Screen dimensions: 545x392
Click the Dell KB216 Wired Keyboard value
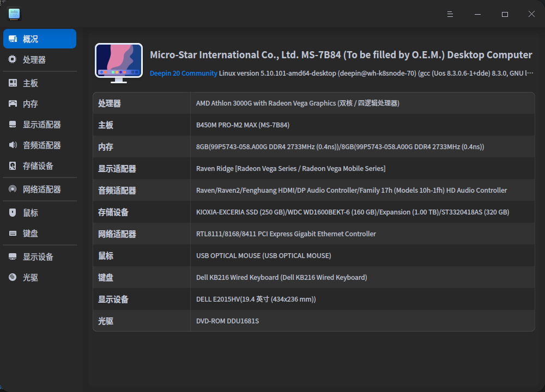click(282, 278)
